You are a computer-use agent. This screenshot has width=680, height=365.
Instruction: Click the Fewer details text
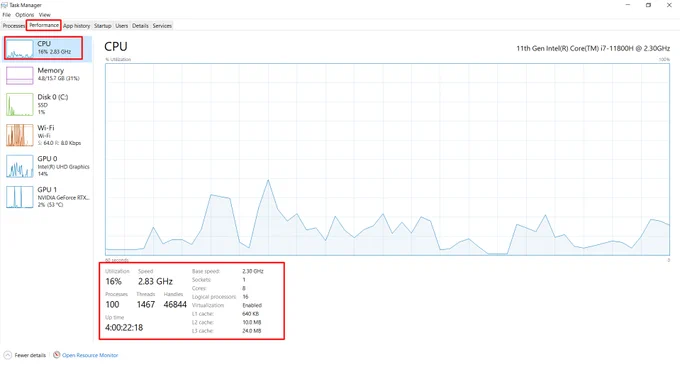30,355
